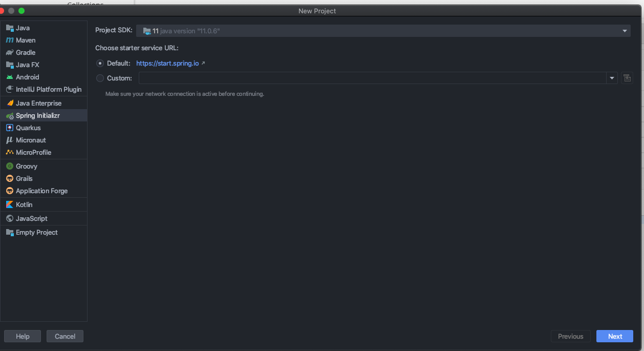
Task: Select the Android label in list
Action: tap(28, 77)
